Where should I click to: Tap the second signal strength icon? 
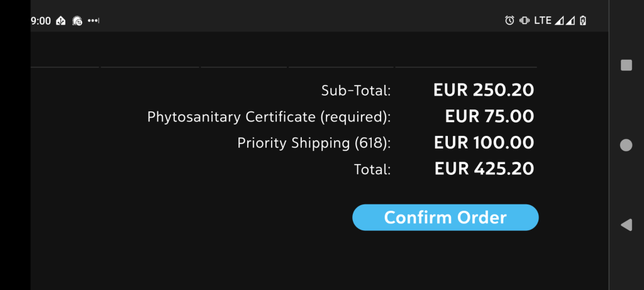click(x=570, y=21)
